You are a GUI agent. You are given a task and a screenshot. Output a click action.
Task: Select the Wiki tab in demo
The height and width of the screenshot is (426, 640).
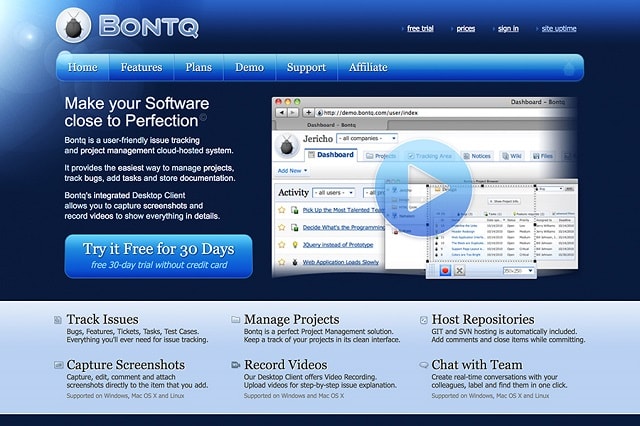[512, 156]
